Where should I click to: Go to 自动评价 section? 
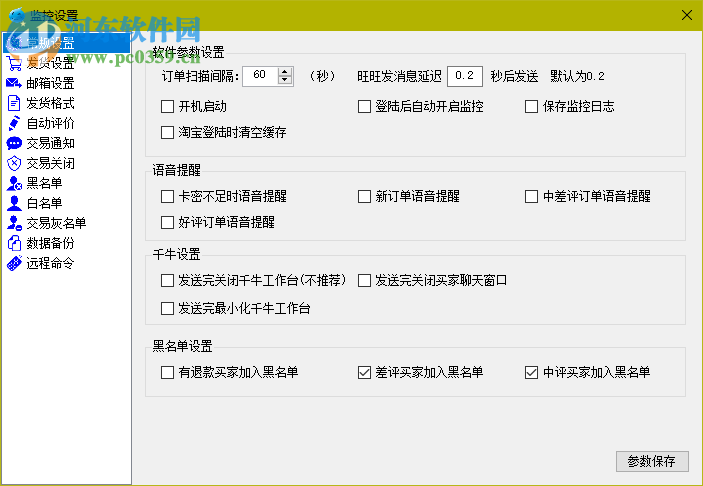pyautogui.click(x=50, y=123)
